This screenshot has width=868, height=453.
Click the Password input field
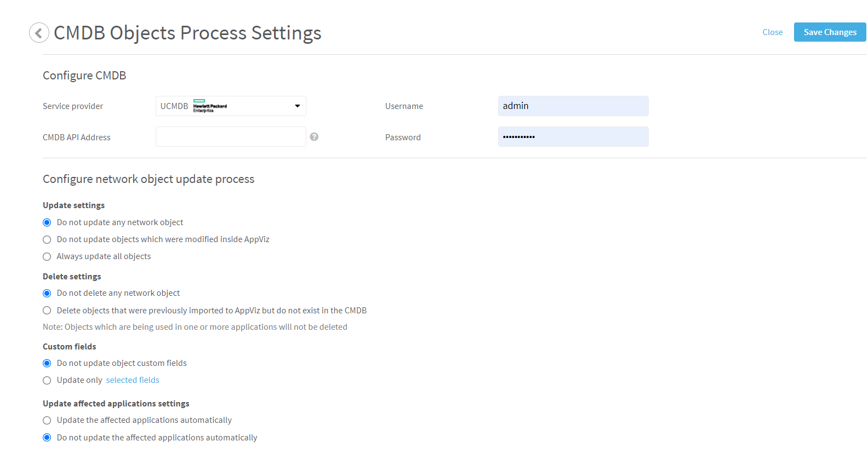pyautogui.click(x=573, y=137)
